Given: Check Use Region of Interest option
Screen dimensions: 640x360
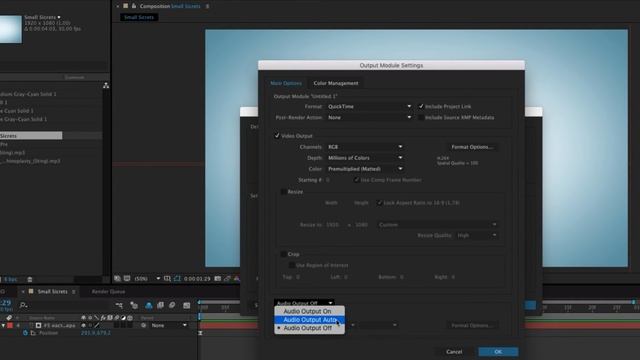Looking at the screenshot, I should pyautogui.click(x=291, y=265).
